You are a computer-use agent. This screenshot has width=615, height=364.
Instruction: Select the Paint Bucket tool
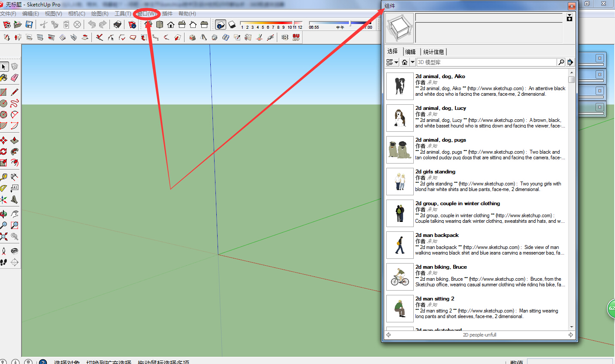3,78
